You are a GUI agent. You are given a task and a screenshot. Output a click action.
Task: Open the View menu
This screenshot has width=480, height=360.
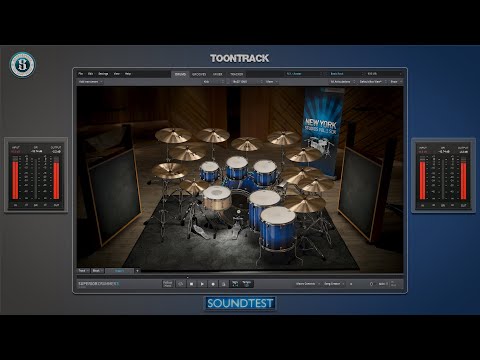click(x=117, y=74)
